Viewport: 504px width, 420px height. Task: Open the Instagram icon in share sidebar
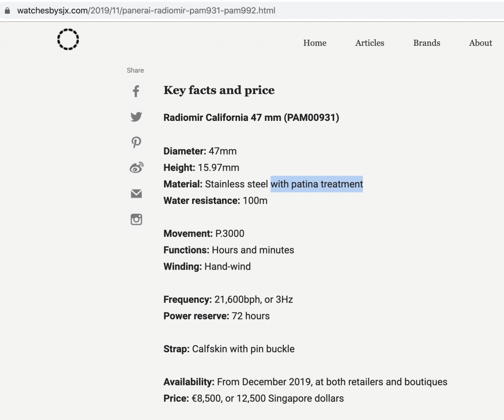(136, 219)
